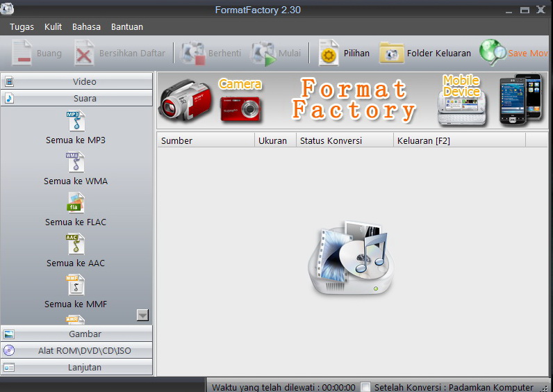This screenshot has height=392, width=553.
Task: Open the Bantuan menu
Action: [x=127, y=27]
